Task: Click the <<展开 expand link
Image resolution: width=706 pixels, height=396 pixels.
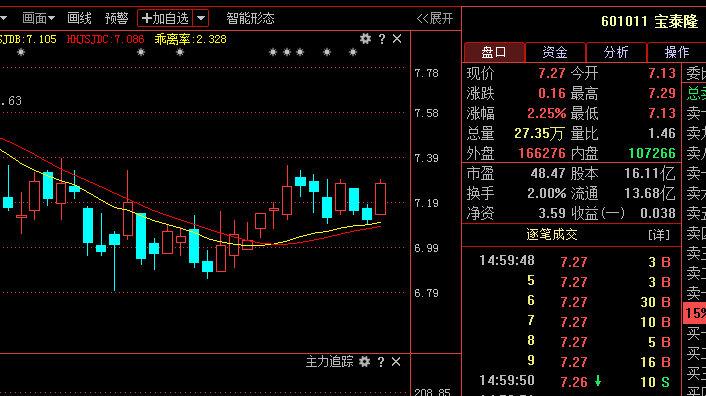Action: pyautogui.click(x=434, y=18)
